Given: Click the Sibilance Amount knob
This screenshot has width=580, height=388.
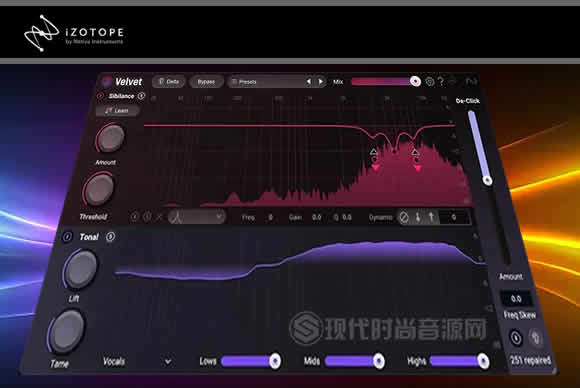Looking at the screenshot, I should (x=111, y=138).
